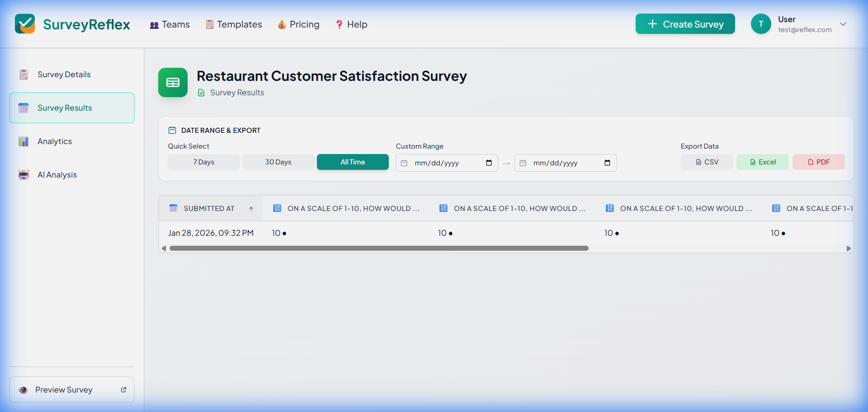
Task: Select the 7 Days quick range
Action: click(203, 162)
